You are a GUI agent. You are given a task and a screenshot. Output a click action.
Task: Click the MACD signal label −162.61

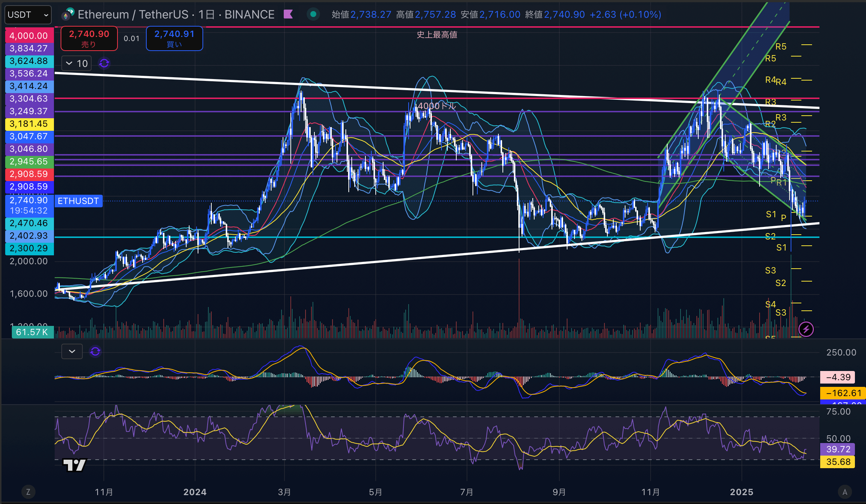coord(843,393)
